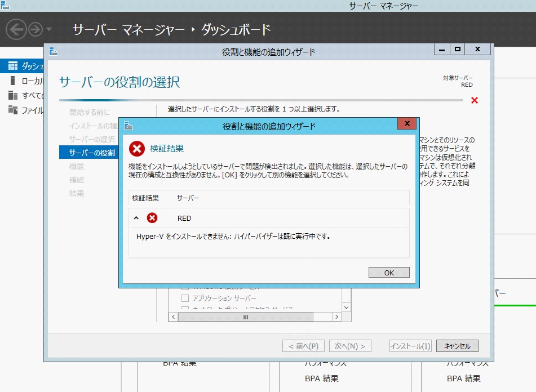Screen dimensions: 536x392
Task: Click the Hyper-V install error message text
Action: [x=233, y=237]
